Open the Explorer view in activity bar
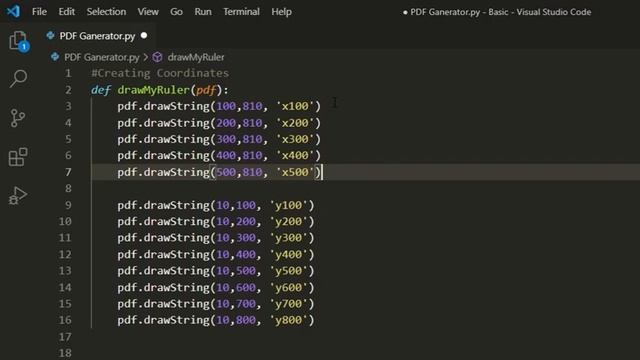The width and height of the screenshot is (640, 360). pos(19,41)
